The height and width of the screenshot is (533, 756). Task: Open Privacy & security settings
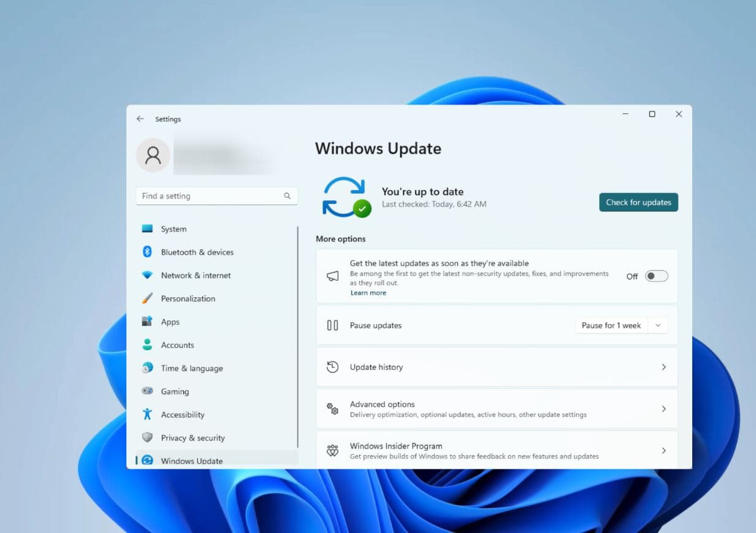pyautogui.click(x=216, y=438)
